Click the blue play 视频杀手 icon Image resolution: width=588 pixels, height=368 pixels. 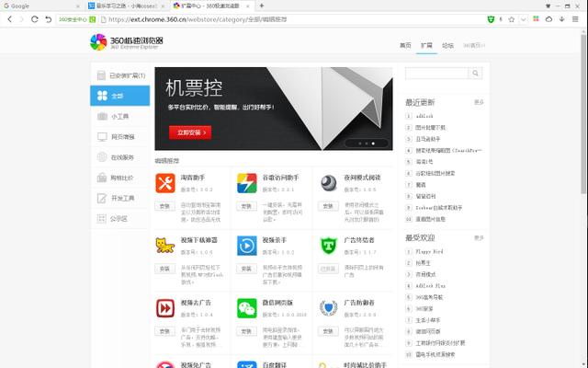tap(247, 246)
